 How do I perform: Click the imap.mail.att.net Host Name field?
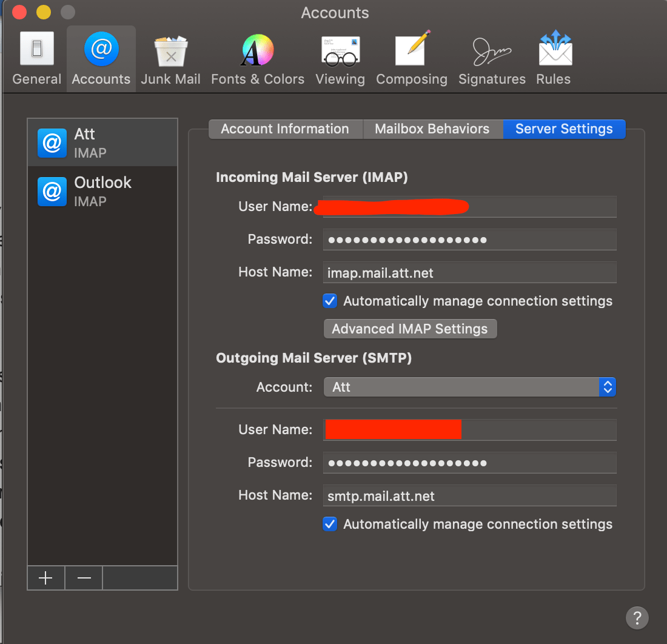(x=469, y=272)
